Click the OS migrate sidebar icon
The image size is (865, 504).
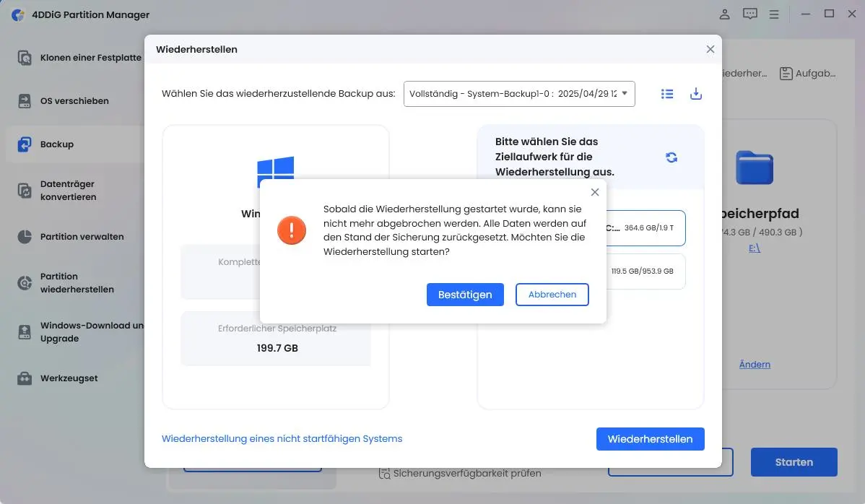[25, 101]
